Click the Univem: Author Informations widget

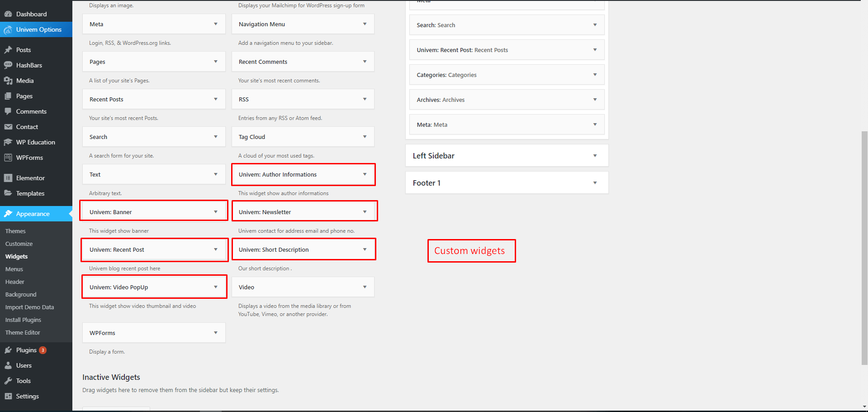point(303,174)
